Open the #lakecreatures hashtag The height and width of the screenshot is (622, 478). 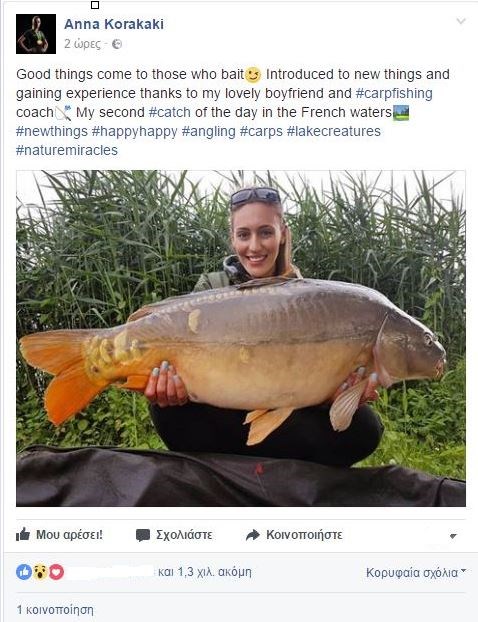coord(334,131)
